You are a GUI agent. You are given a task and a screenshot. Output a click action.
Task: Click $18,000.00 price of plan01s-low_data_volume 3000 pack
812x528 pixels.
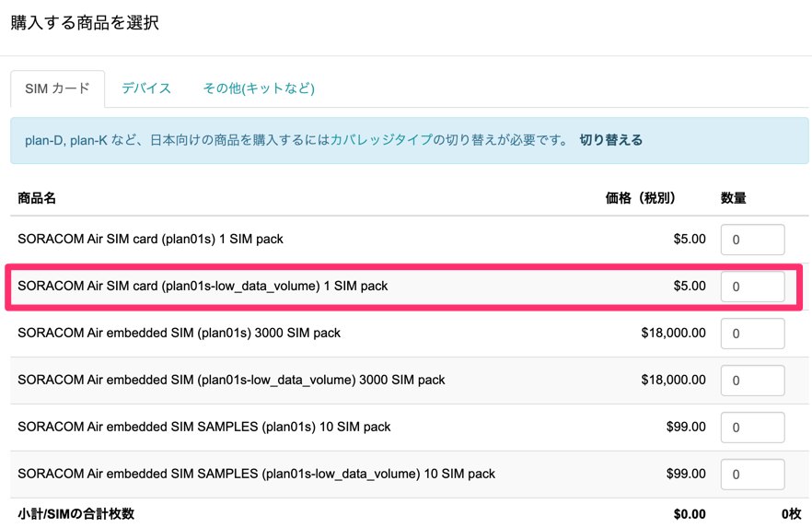click(673, 380)
